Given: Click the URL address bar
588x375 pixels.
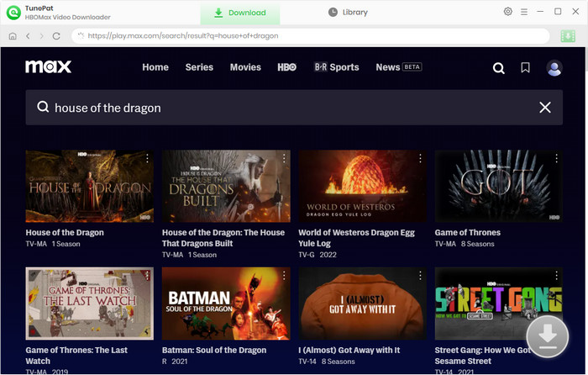Looking at the screenshot, I should click(311, 36).
